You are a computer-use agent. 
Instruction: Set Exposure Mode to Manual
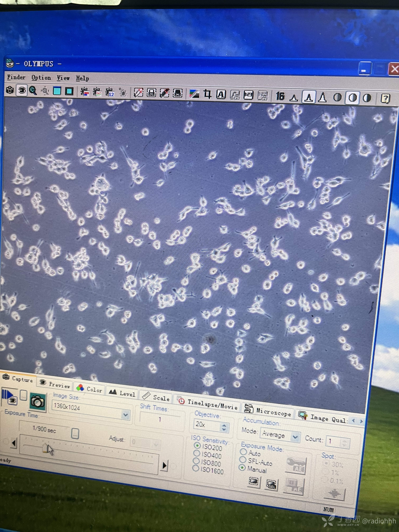[x=253, y=469]
